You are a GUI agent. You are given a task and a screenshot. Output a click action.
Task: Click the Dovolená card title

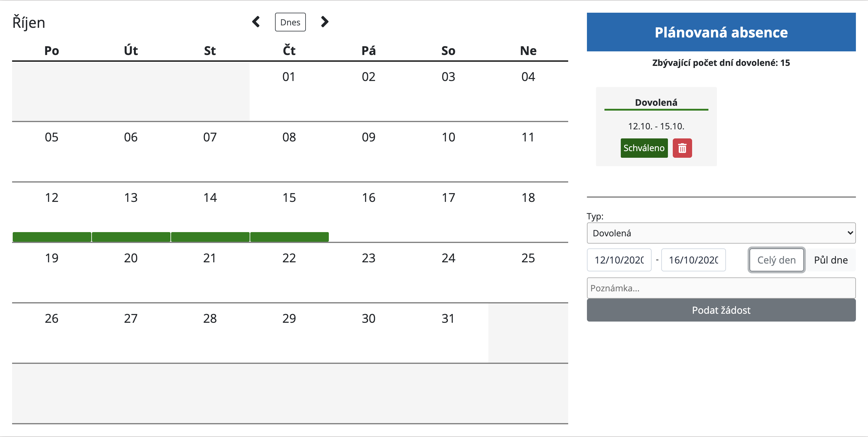656,102
